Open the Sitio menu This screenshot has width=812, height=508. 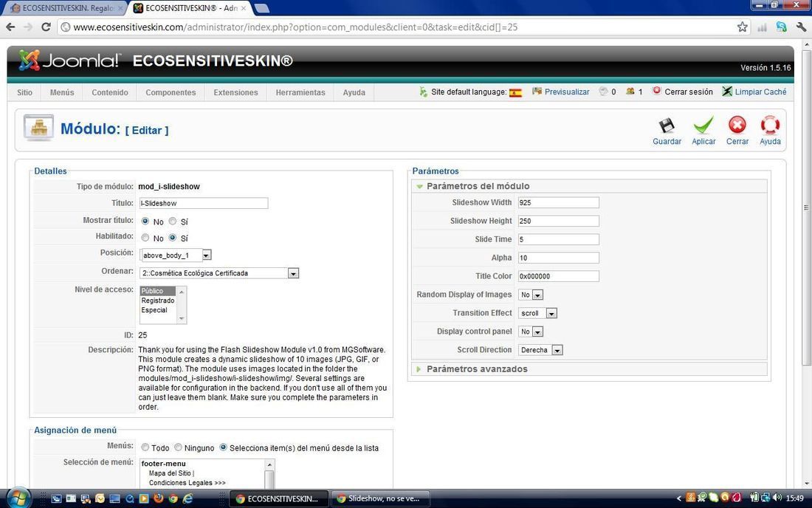[x=24, y=92]
